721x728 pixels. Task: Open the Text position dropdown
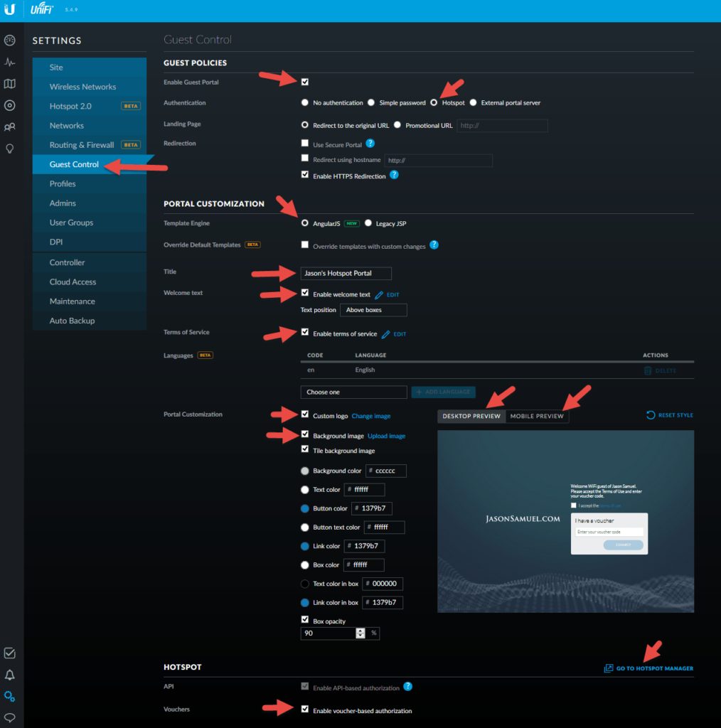[373, 310]
